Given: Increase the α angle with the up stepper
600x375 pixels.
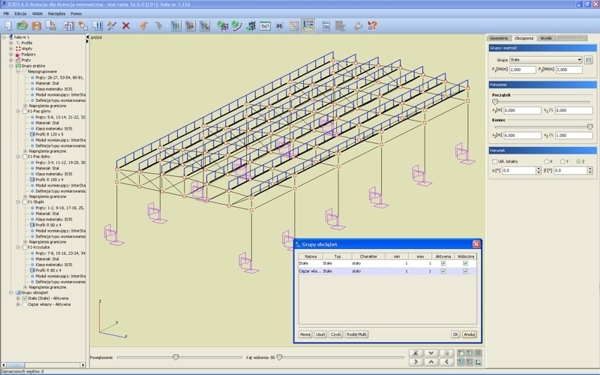Looking at the screenshot, I should (x=538, y=168).
